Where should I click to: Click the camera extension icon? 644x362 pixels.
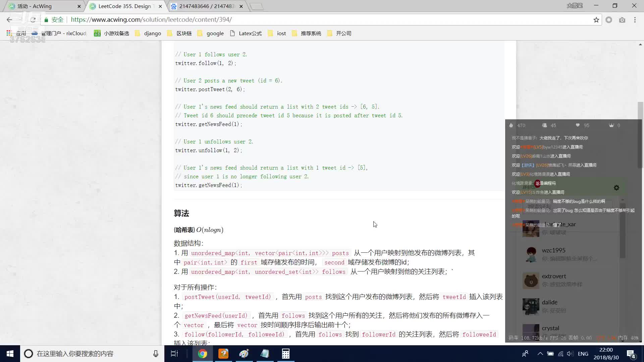pyautogui.click(x=622, y=20)
